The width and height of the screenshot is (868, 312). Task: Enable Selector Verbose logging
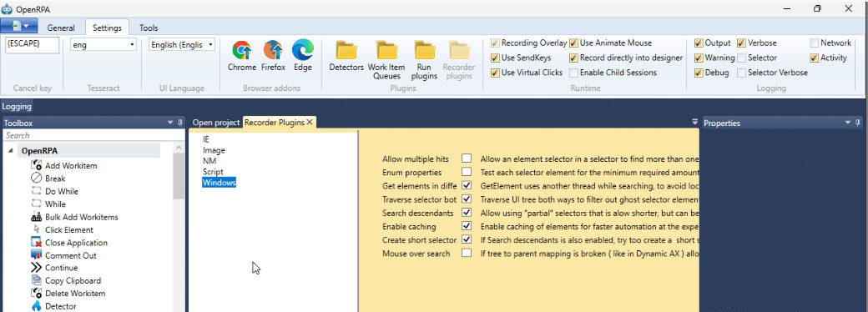[x=741, y=73]
